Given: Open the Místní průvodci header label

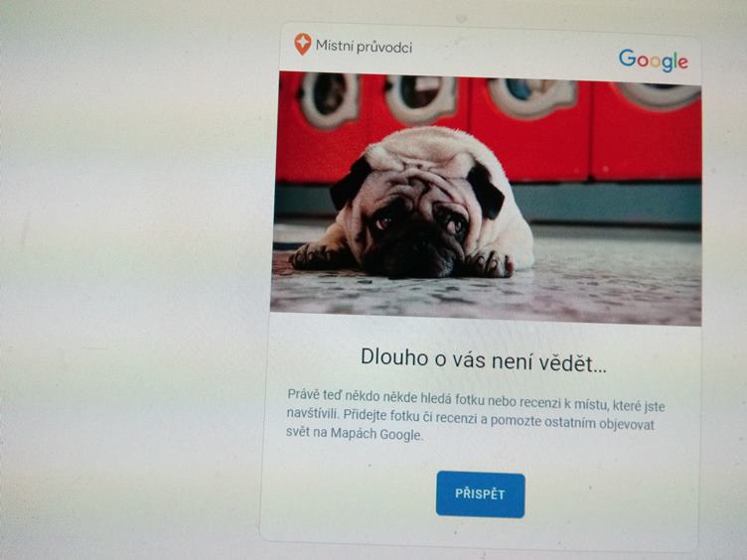Looking at the screenshot, I should pos(364,47).
